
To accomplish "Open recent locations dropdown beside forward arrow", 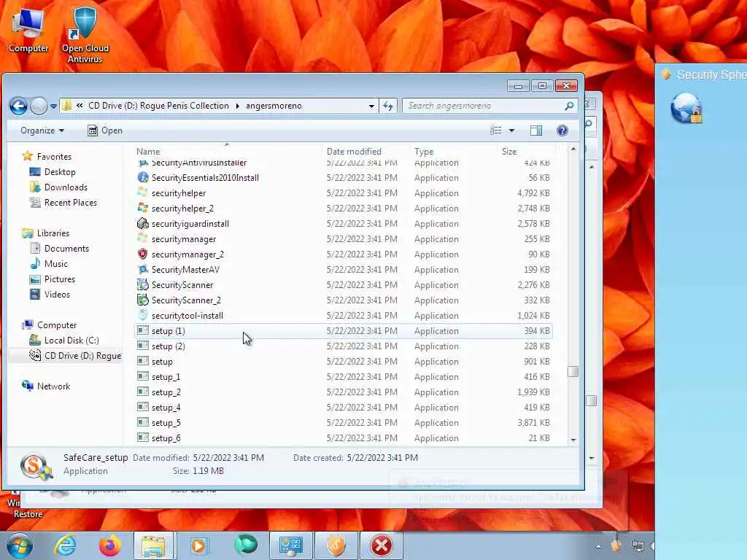I will [x=53, y=106].
